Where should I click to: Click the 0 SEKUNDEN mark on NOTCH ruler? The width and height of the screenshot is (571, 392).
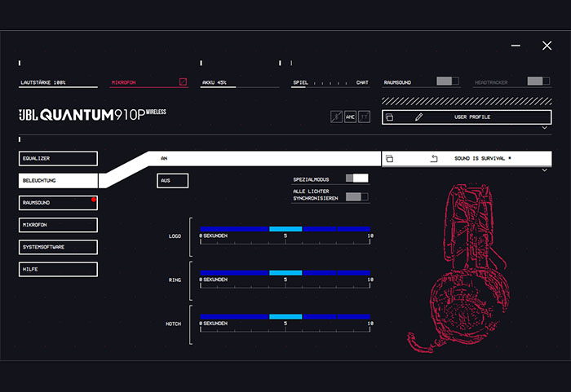(x=214, y=324)
